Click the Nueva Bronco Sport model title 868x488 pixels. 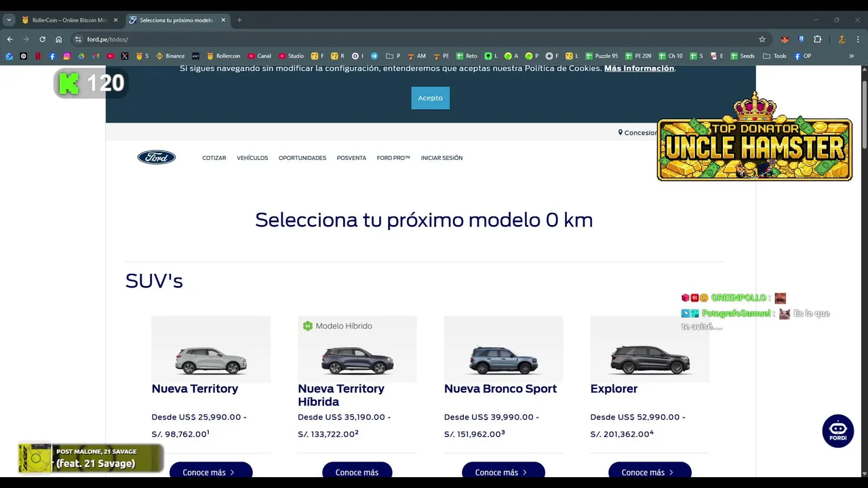[500, 388]
